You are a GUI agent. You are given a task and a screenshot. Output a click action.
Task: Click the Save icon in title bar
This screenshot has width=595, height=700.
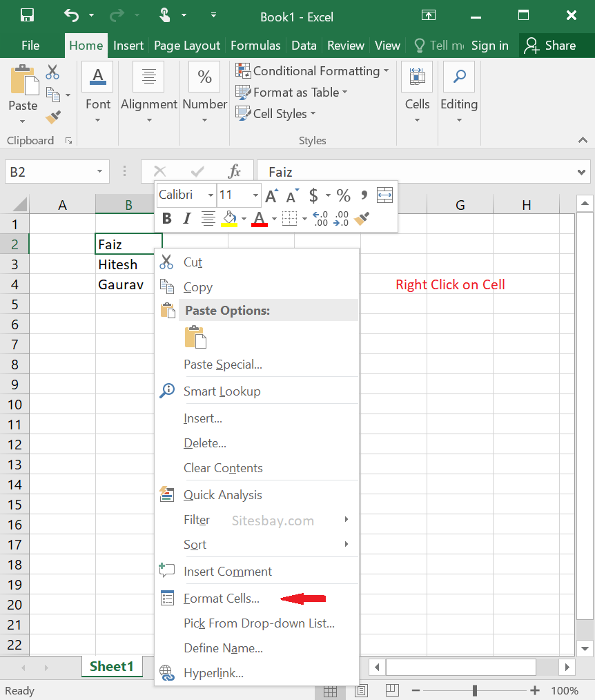coord(27,16)
